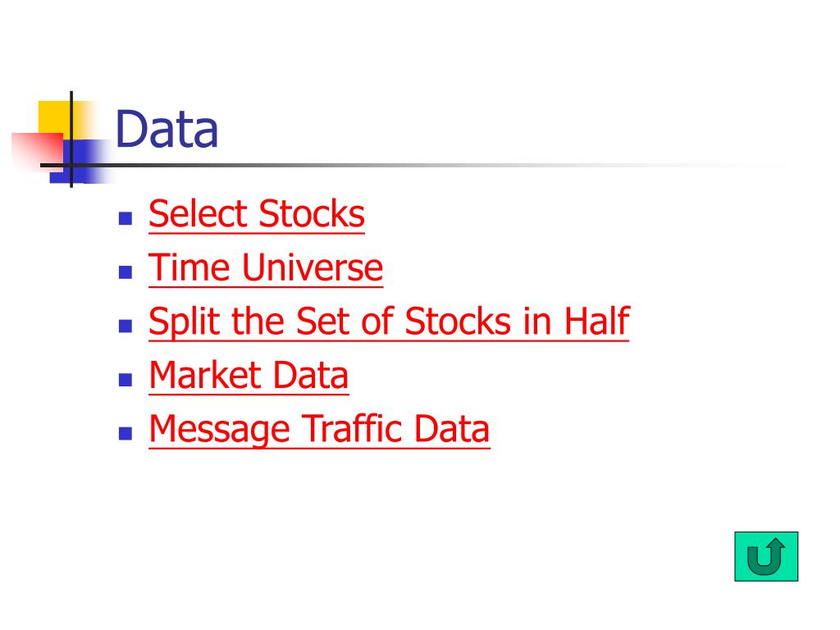This screenshot has width=840, height=630.
Task: Select the yellow square in title decoration
Action: [55, 116]
